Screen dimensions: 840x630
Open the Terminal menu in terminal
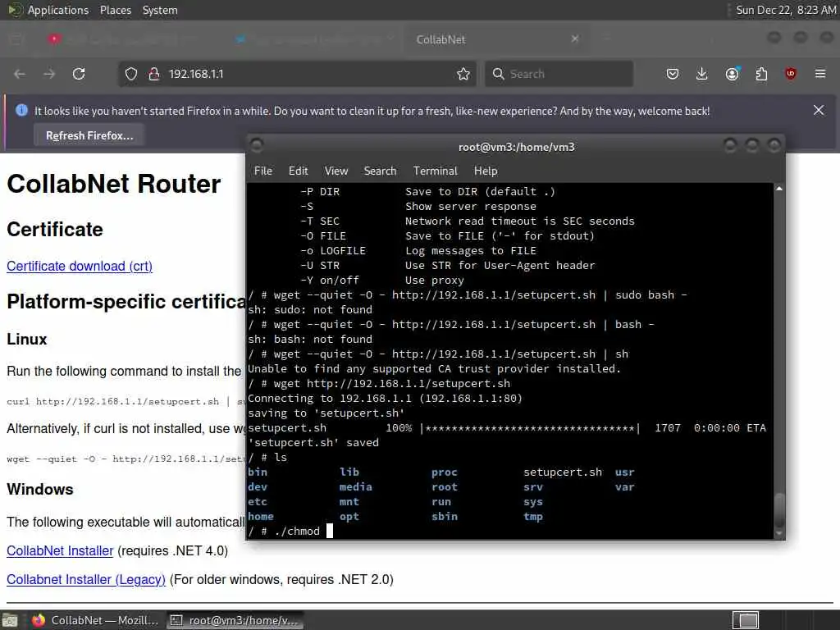(435, 171)
